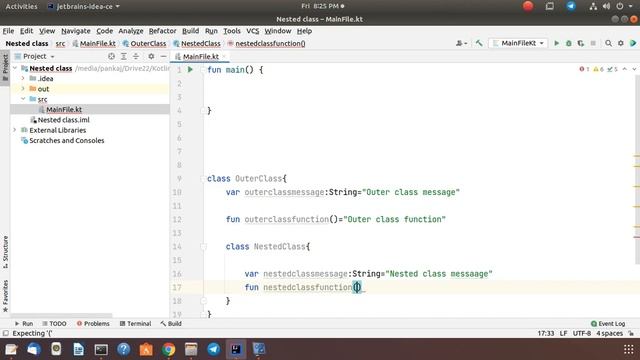Collapse all in Project panel
640x360 pixels.
[136, 56]
